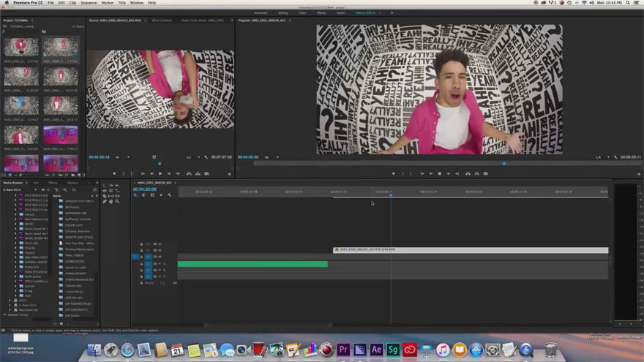
Task: Click Extract button in Program monitor
Action: click(477, 173)
